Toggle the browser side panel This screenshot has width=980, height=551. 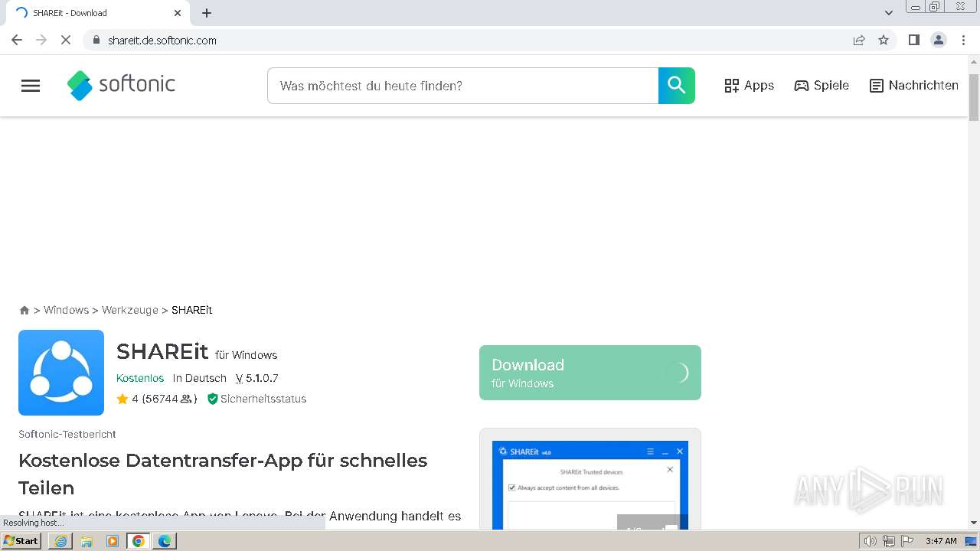914,41
